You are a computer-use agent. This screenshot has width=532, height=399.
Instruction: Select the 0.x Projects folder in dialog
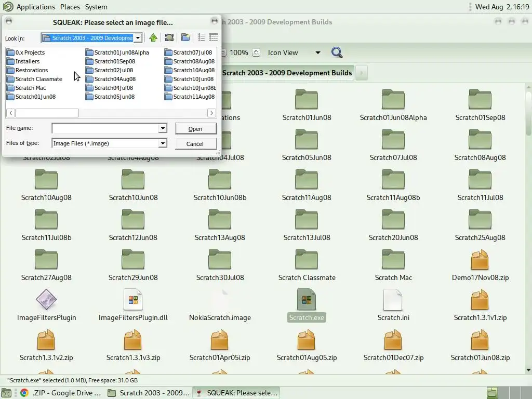[x=26, y=52]
